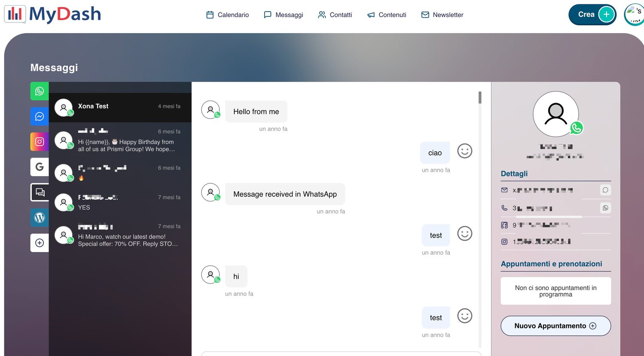Click sender avatar next to 'hi' message
Screen dimensions: 644x356
pyautogui.click(x=211, y=275)
